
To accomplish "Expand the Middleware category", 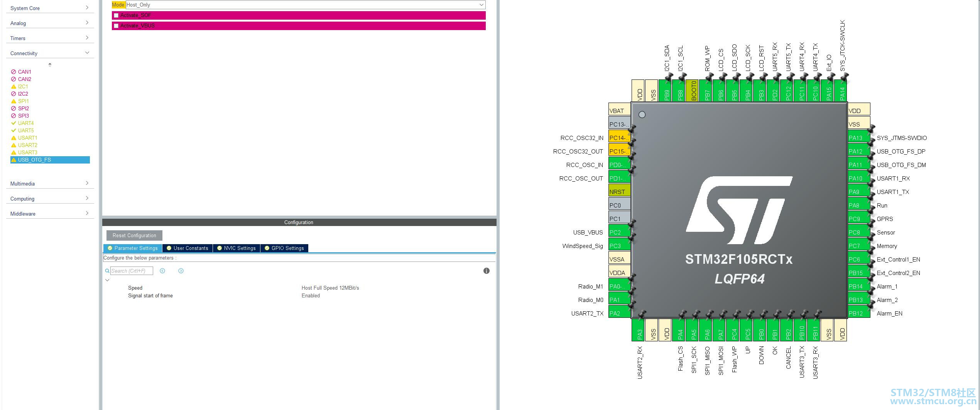I will click(50, 213).
